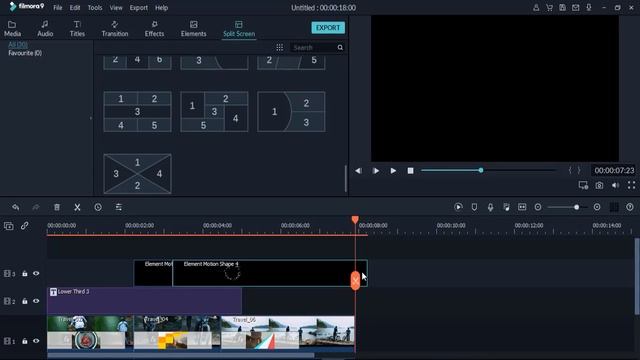
Task: Select the Favourite (0) category
Action: point(25,53)
